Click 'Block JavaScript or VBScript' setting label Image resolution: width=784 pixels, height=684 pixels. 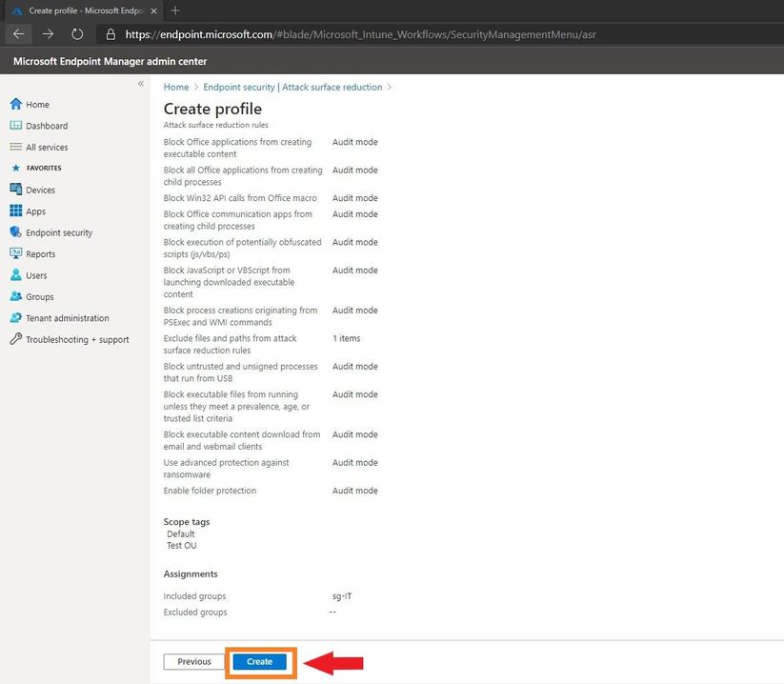pyautogui.click(x=229, y=282)
